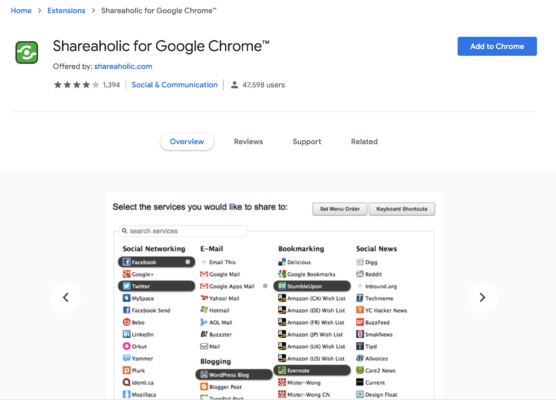Click the star rating row
The height and width of the screenshot is (400, 556).
click(x=76, y=85)
